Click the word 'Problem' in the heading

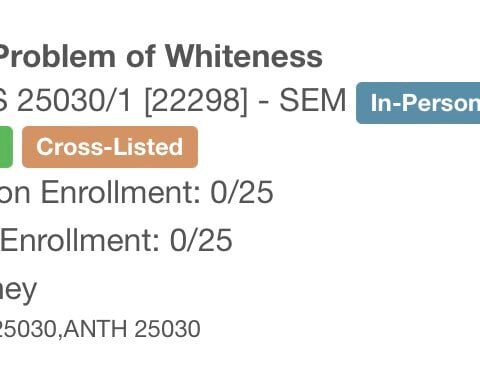point(57,56)
